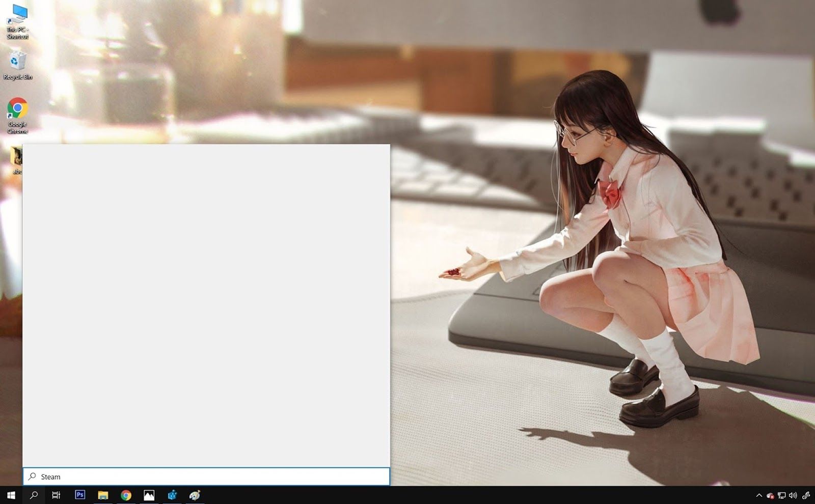Screen dimensions: 815x504
Task: Open the Paint palette app on taskbar
Action: [195, 495]
